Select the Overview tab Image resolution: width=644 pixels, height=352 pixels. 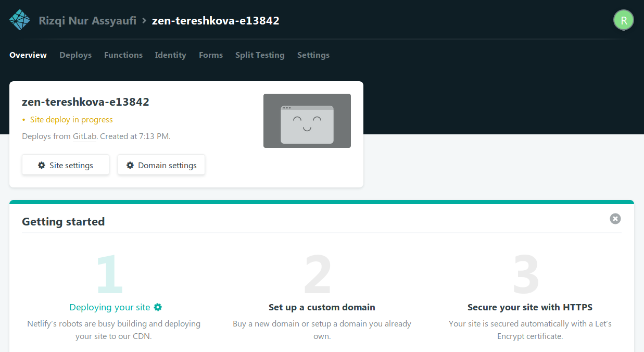pos(28,55)
